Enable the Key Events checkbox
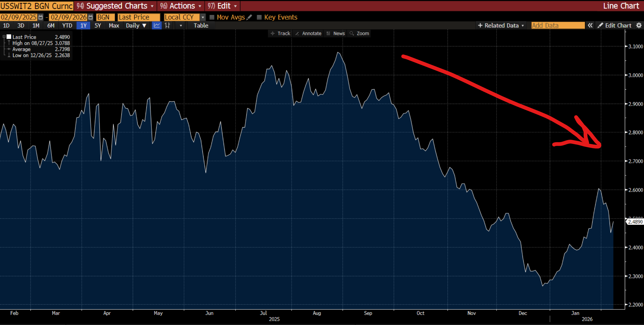 259,17
